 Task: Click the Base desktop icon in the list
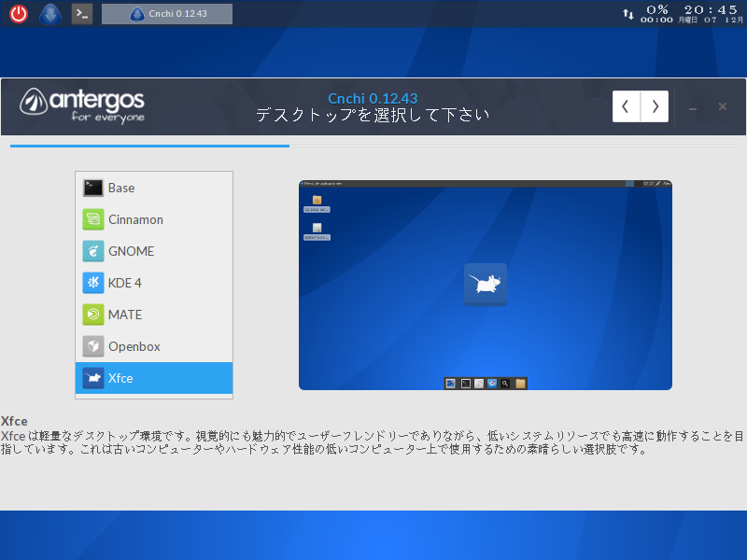92,188
